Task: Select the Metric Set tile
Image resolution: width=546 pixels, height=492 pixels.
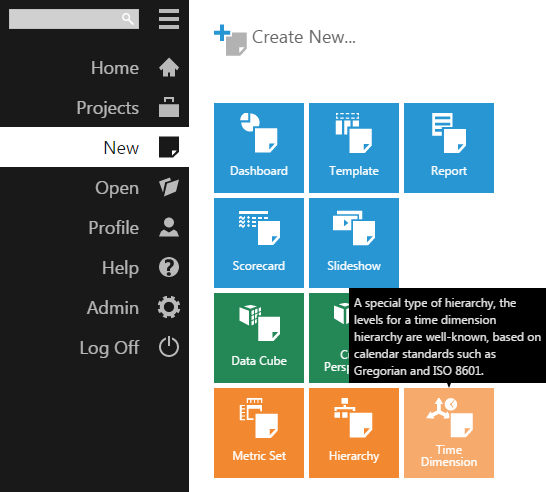Action: pyautogui.click(x=259, y=433)
